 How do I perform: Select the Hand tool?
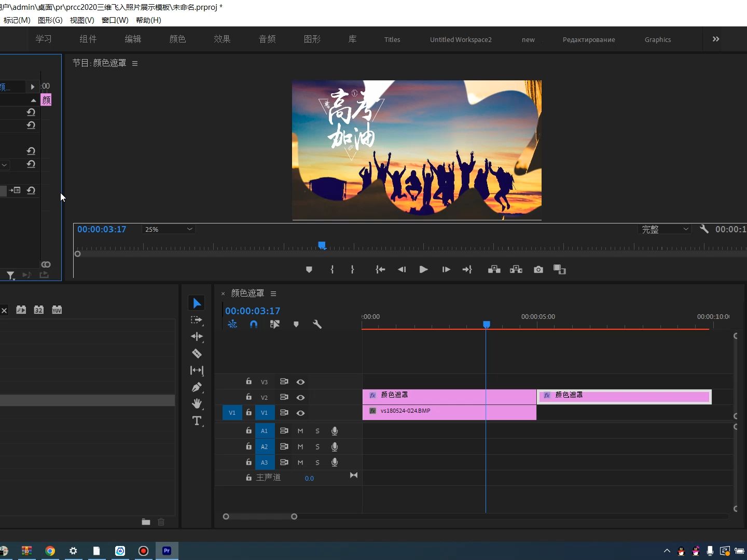pyautogui.click(x=197, y=403)
